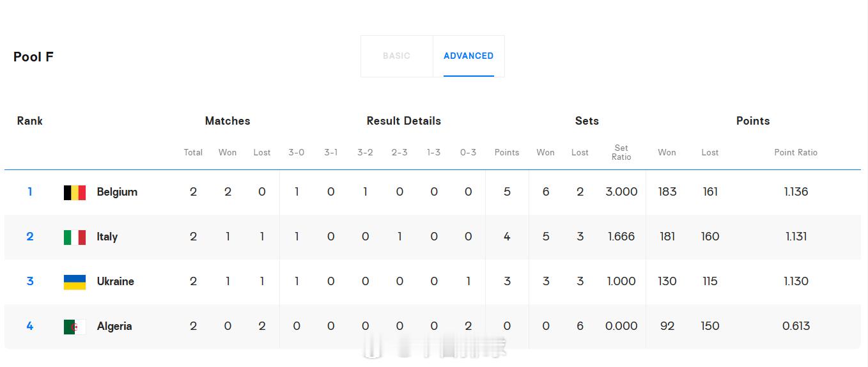This screenshot has width=868, height=367.
Task: Select the ADVANCED tab
Action: point(469,56)
